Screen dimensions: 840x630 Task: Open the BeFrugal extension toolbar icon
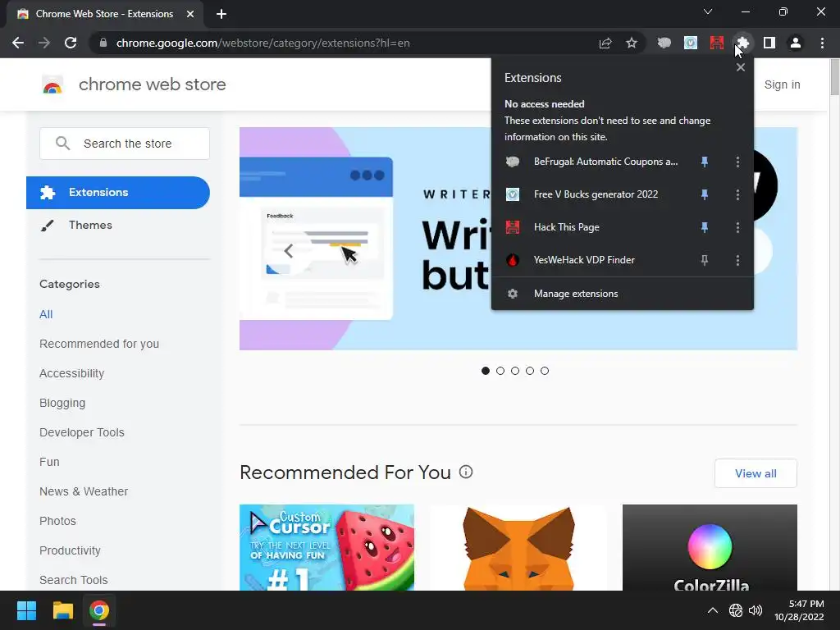[x=664, y=43]
